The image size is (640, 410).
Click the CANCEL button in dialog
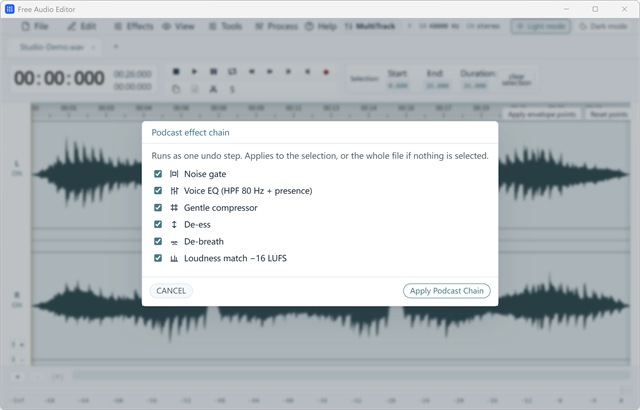pyautogui.click(x=171, y=291)
